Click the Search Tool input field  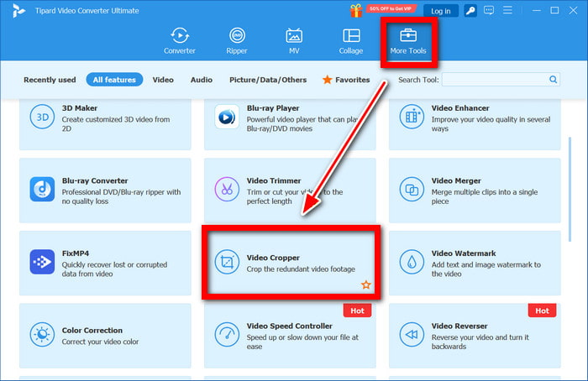click(x=501, y=80)
